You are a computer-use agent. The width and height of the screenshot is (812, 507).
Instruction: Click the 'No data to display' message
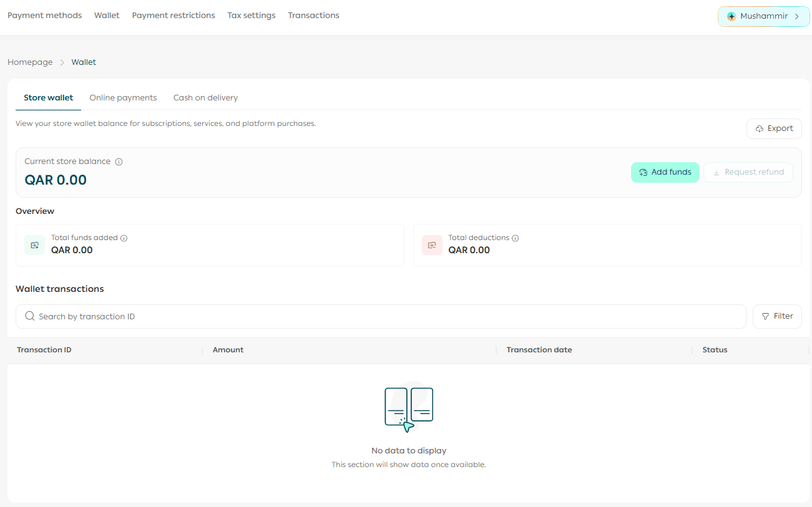409,451
